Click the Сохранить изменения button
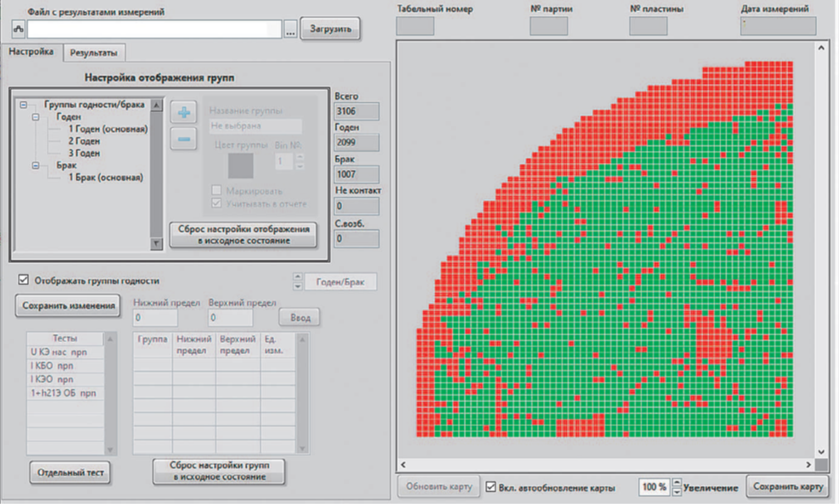This screenshot has height=504, width=839. (68, 306)
